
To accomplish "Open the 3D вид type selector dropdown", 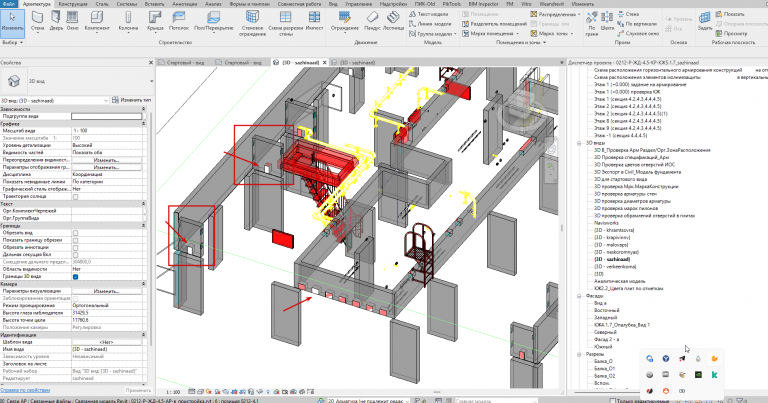I will 55,100.
